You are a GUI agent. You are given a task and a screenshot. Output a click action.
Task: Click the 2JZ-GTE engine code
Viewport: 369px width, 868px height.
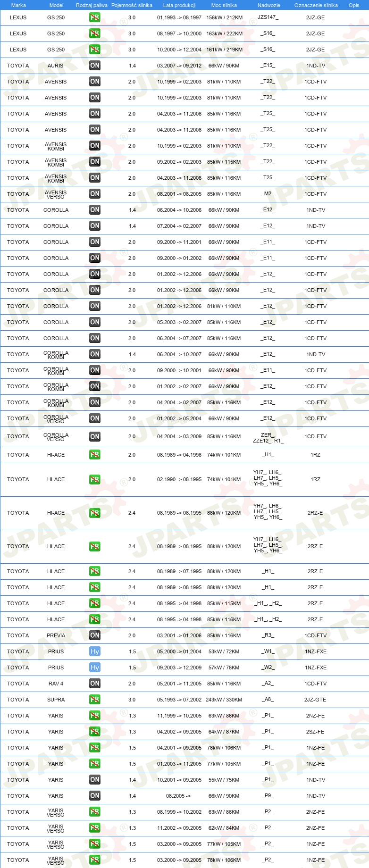point(315,700)
